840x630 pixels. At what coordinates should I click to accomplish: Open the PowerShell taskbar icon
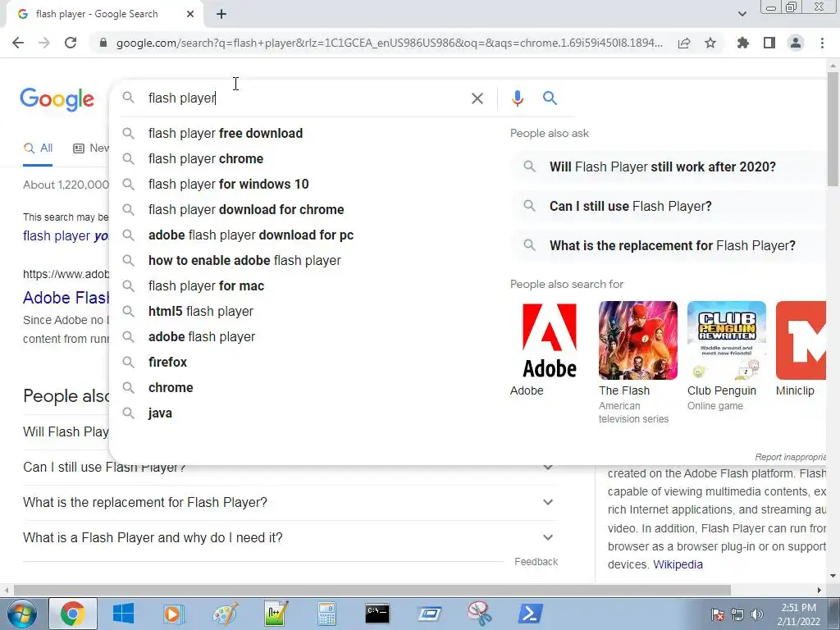[x=531, y=614]
